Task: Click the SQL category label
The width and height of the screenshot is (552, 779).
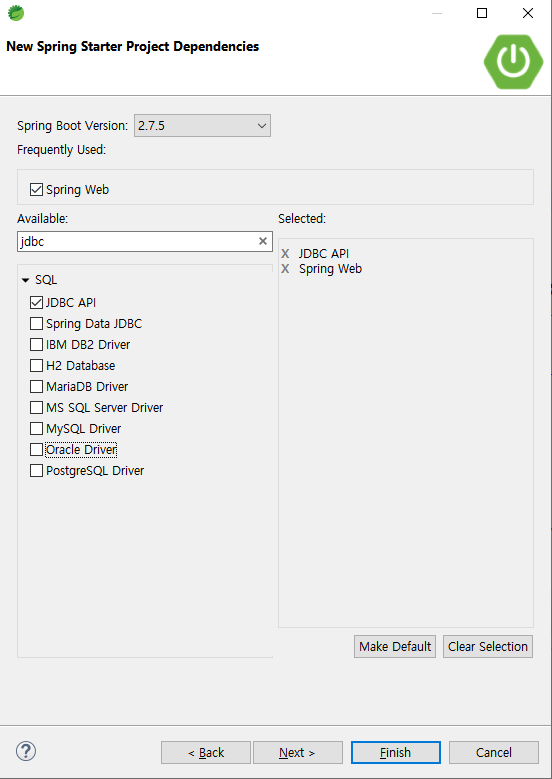Action: (46, 280)
